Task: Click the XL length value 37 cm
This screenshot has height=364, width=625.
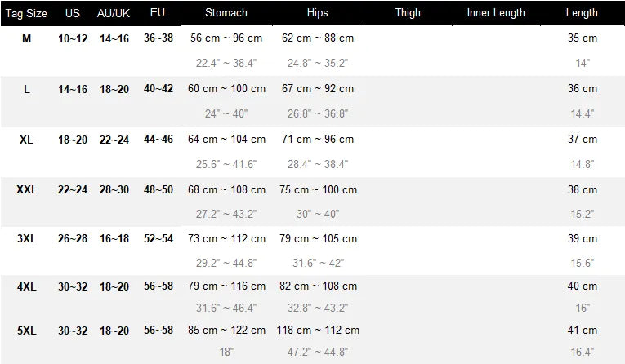Action: pos(583,139)
